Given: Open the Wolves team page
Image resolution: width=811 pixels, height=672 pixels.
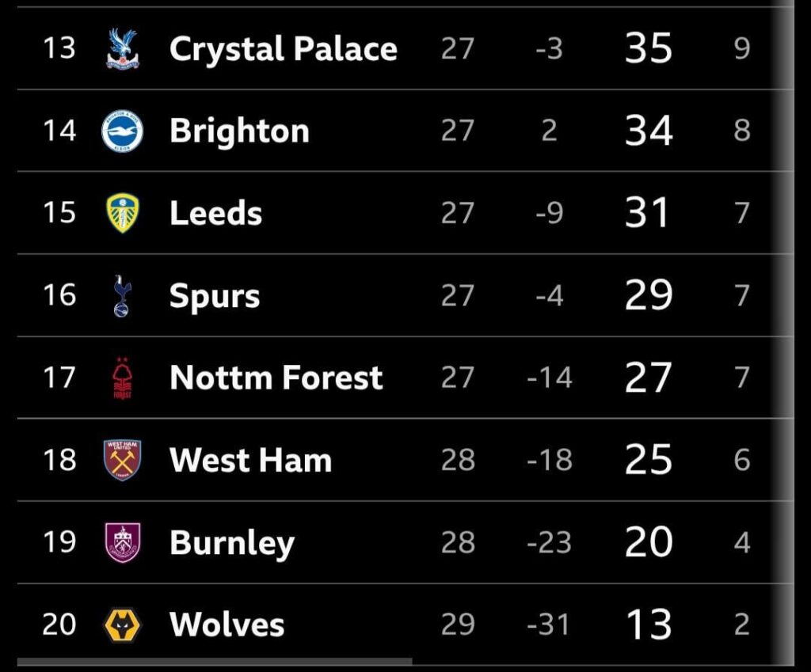Looking at the screenshot, I should tap(226, 625).
